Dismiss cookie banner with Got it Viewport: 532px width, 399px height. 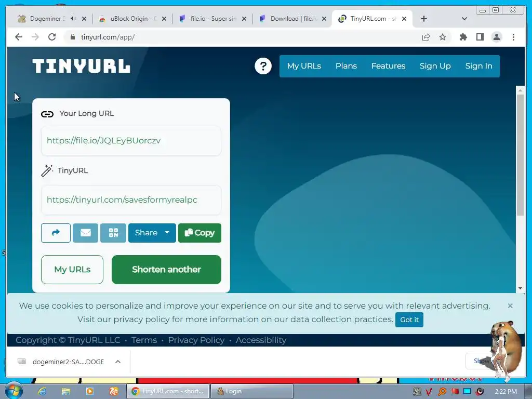pos(409,320)
